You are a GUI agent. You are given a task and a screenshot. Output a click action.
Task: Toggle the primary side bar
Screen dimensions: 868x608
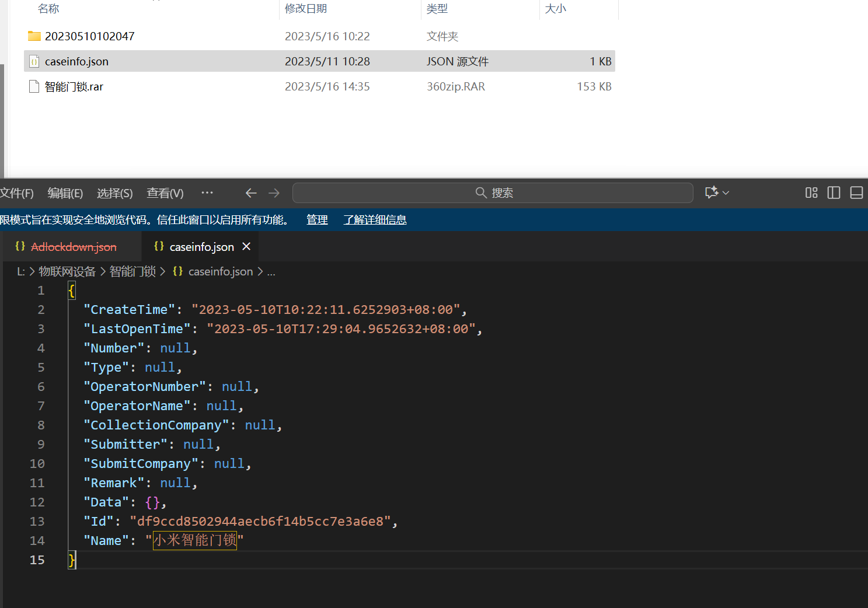834,193
